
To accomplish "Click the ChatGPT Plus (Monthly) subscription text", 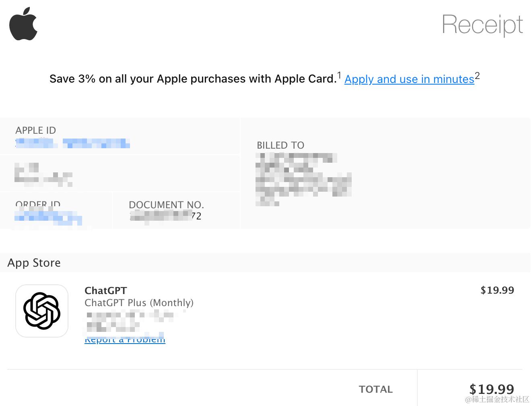I will (x=139, y=302).
